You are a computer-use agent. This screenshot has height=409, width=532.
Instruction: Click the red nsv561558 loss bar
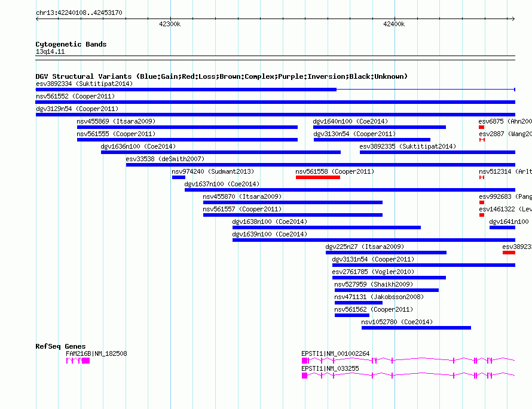(x=318, y=177)
